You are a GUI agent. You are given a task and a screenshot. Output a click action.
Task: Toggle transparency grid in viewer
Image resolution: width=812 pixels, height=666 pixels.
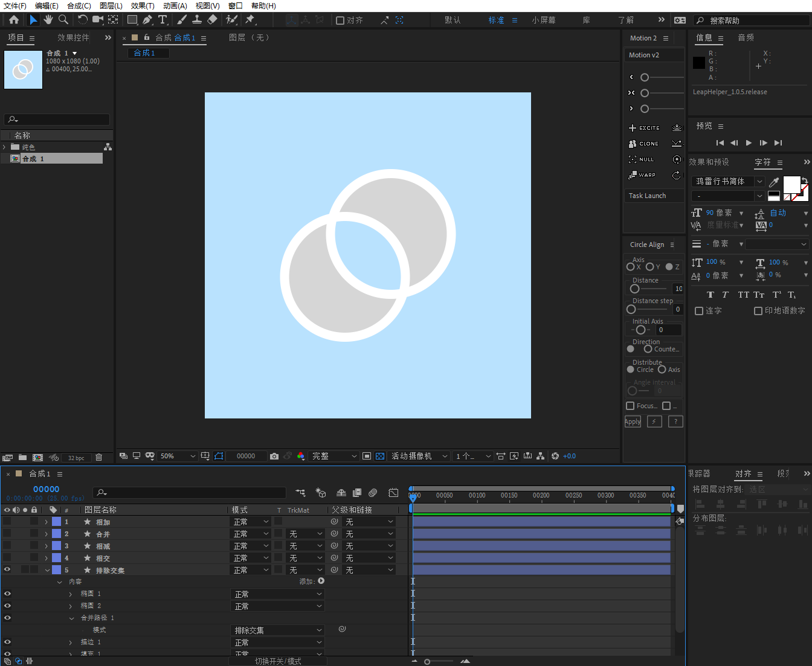coord(380,456)
